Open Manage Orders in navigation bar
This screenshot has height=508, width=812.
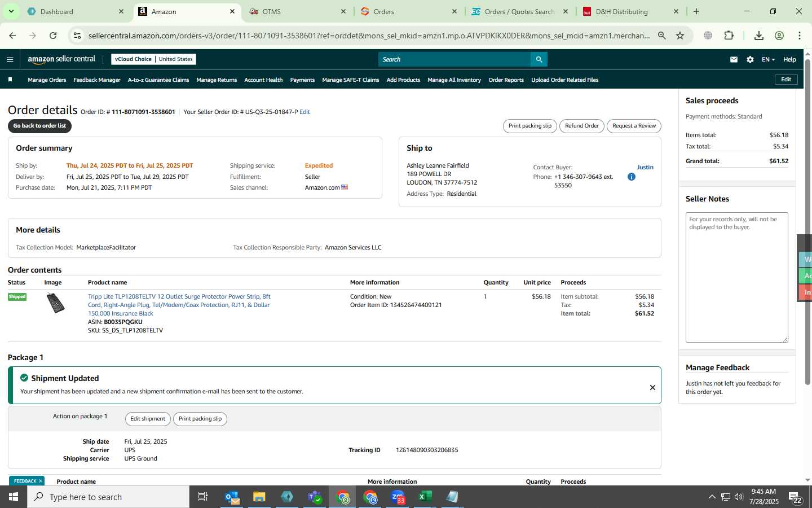(x=47, y=80)
